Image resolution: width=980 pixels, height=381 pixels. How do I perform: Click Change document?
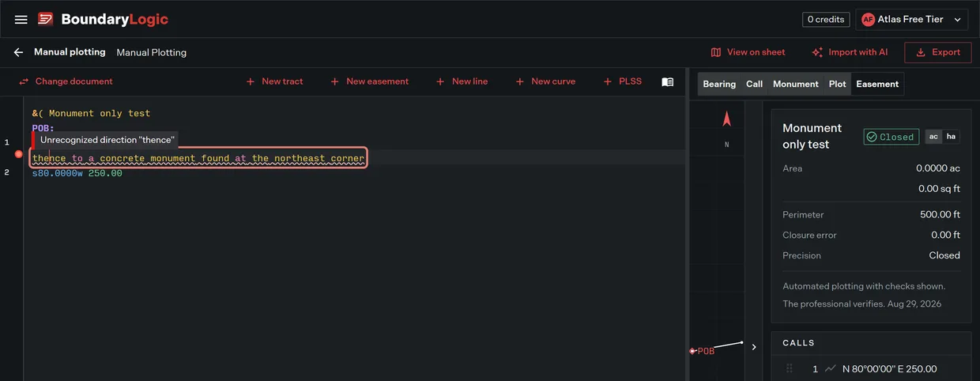pos(66,81)
